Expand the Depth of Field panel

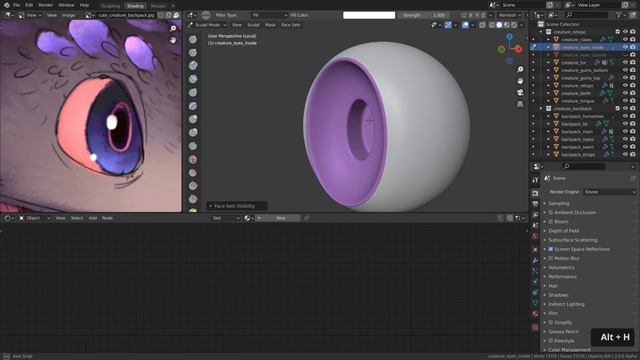(x=563, y=231)
